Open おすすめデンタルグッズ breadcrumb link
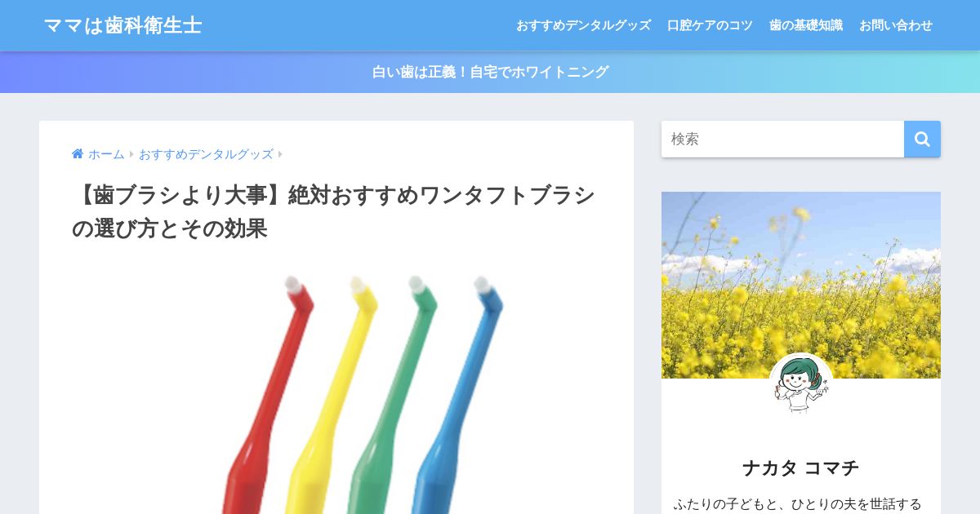 tap(206, 154)
